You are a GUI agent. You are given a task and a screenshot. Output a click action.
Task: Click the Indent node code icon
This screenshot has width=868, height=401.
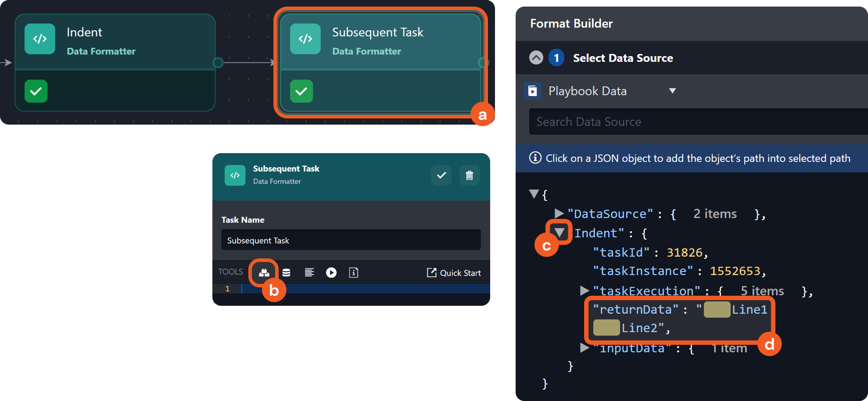40,39
